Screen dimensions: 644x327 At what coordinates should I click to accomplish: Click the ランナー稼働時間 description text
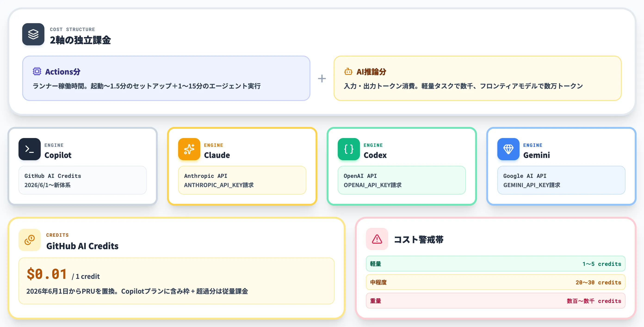(x=146, y=86)
